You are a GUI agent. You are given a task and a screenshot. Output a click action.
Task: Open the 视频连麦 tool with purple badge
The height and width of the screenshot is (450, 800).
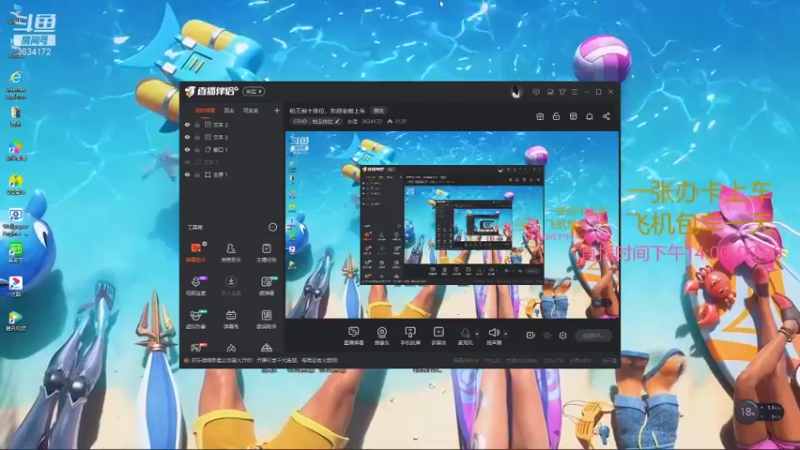click(196, 285)
